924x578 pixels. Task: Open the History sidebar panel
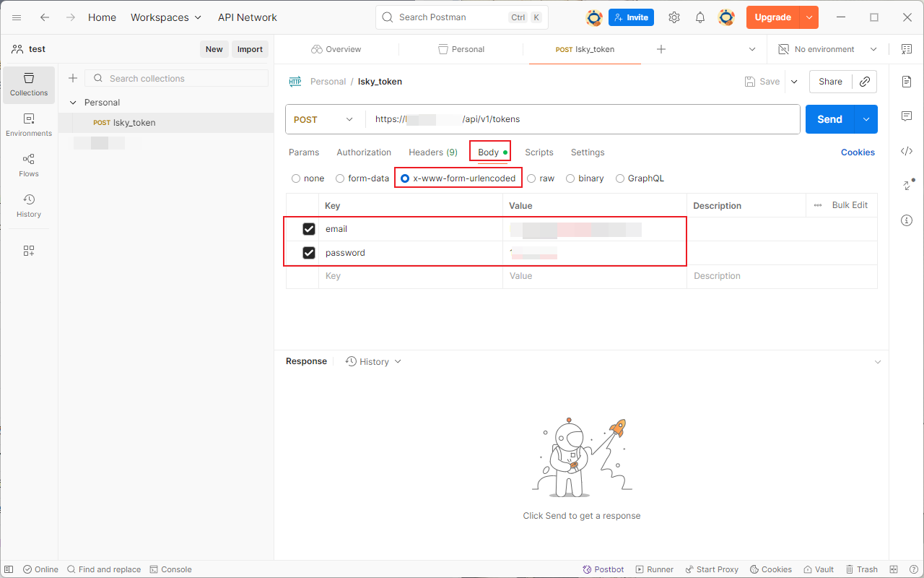pyautogui.click(x=29, y=206)
